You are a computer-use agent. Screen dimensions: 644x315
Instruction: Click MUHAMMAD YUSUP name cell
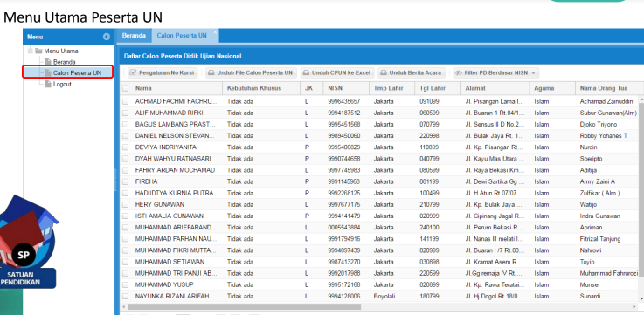(x=164, y=285)
